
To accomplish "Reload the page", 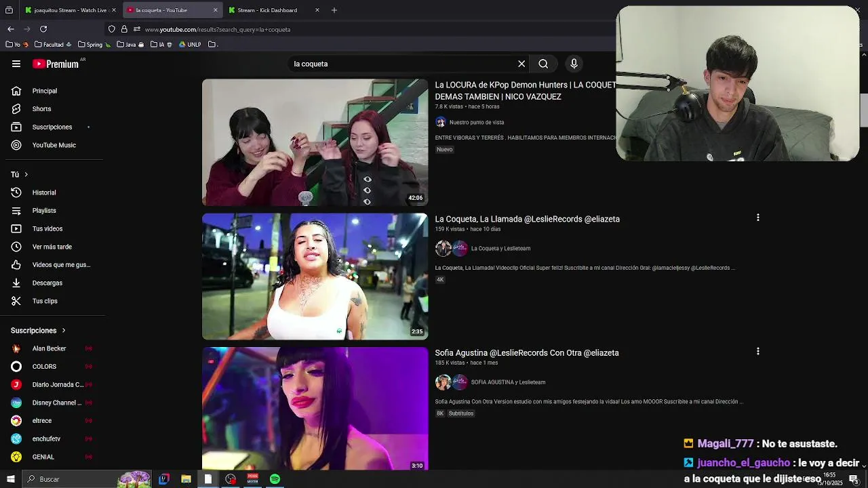I will pos(43,29).
